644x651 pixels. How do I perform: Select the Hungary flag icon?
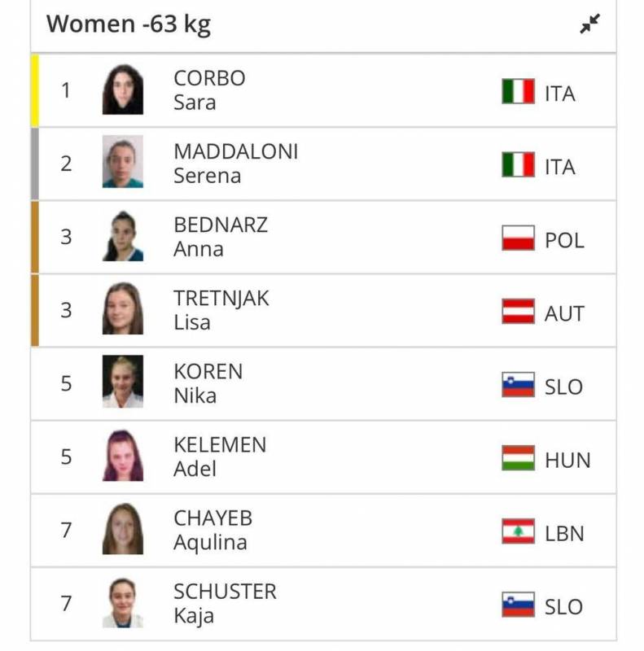(518, 457)
